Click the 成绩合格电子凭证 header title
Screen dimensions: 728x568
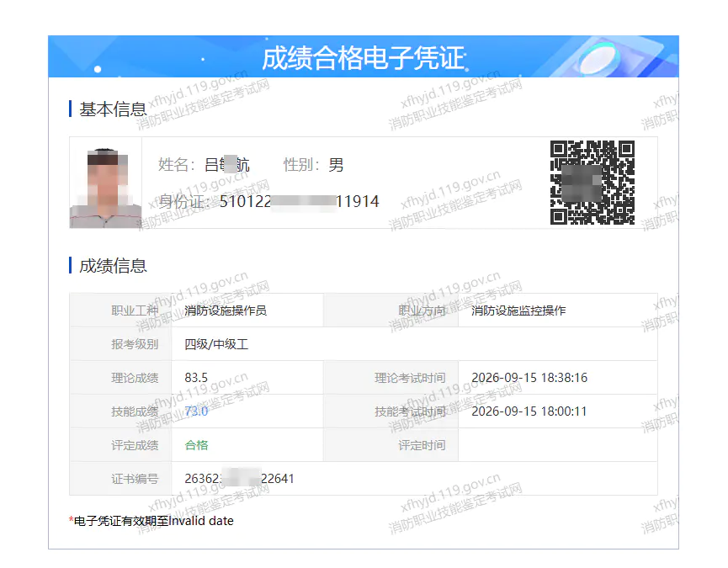click(363, 58)
